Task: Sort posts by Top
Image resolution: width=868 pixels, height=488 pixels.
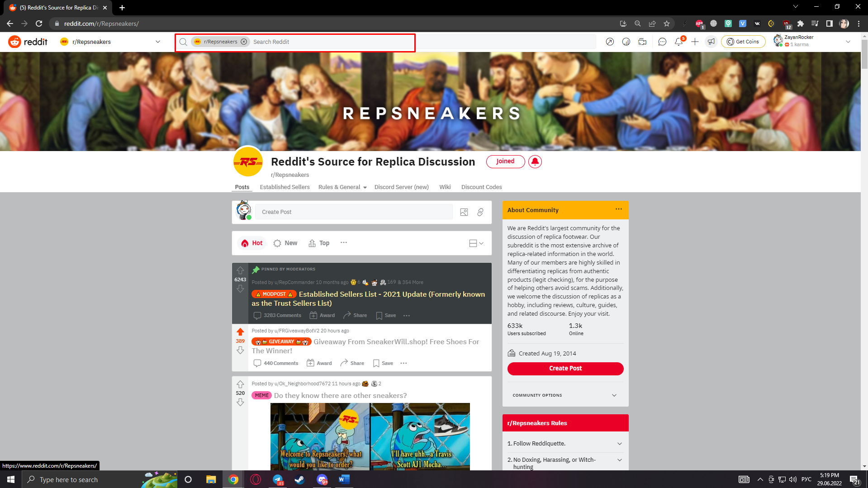Action: point(319,243)
